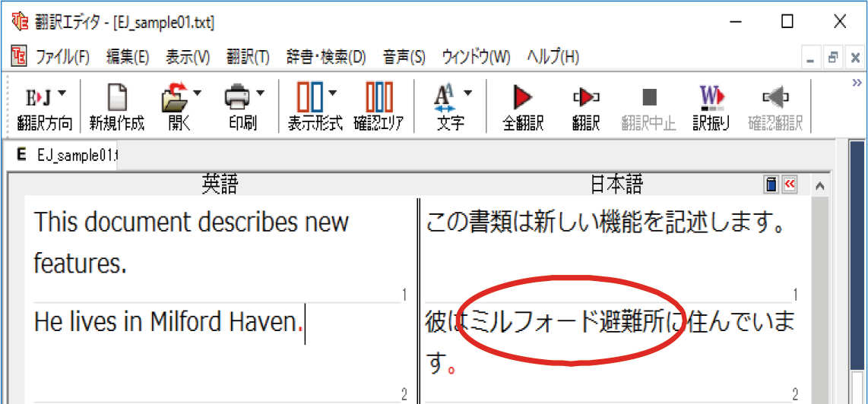Click the vertical scrollbar up arrow
Image resolution: width=868 pixels, height=404 pixels.
click(x=819, y=185)
